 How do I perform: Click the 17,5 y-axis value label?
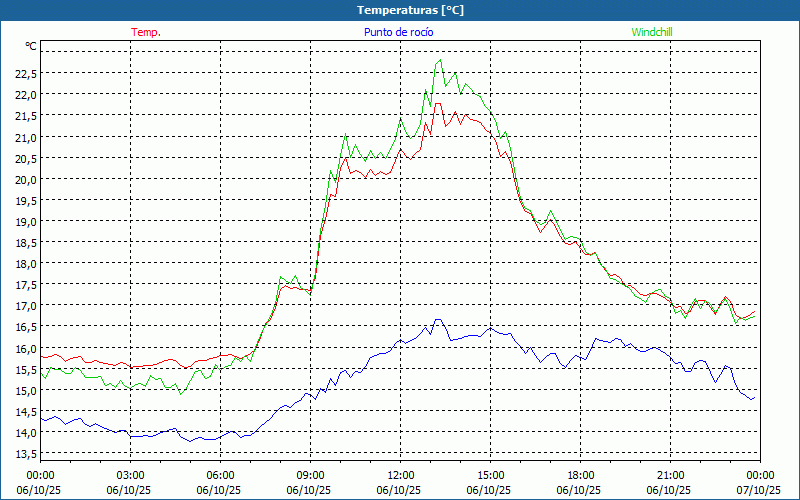25,285
